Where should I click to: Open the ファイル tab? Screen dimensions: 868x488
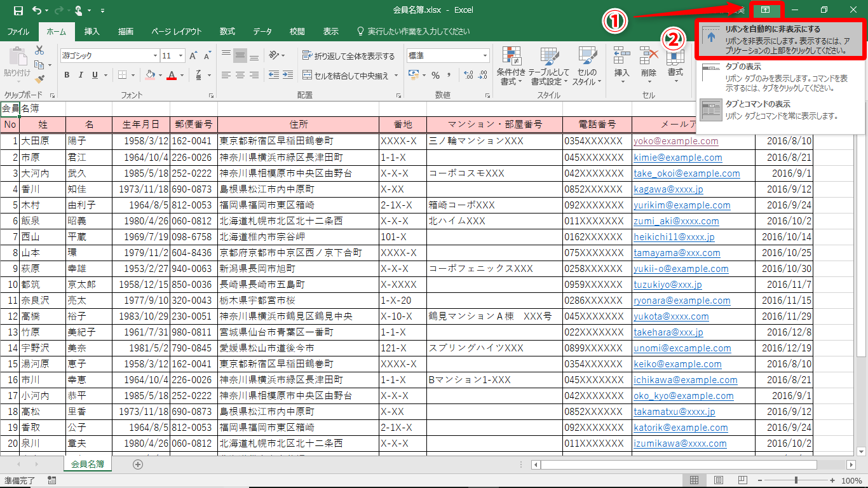click(18, 31)
